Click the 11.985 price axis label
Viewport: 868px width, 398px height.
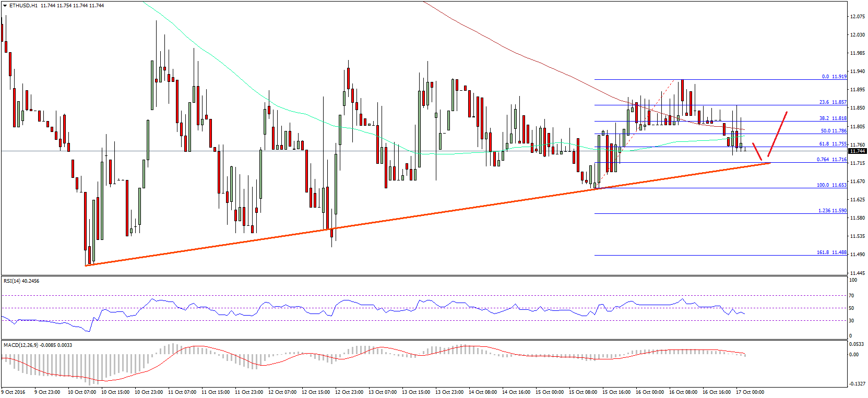pos(858,53)
